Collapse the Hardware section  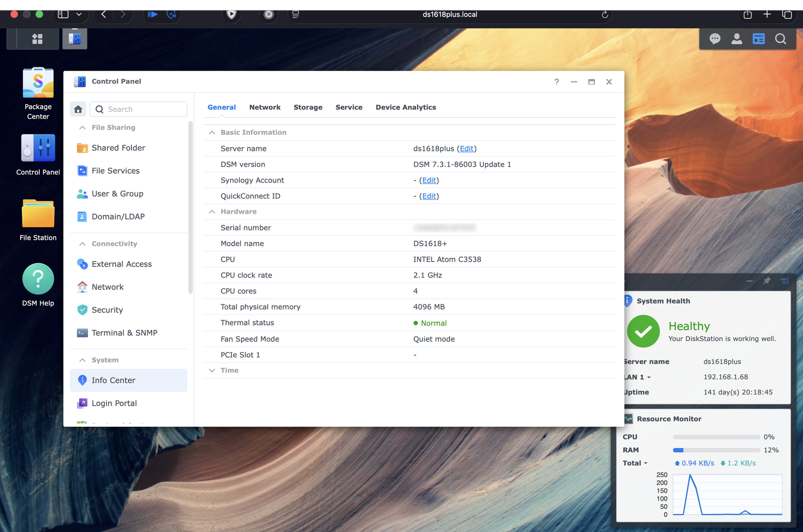(212, 212)
